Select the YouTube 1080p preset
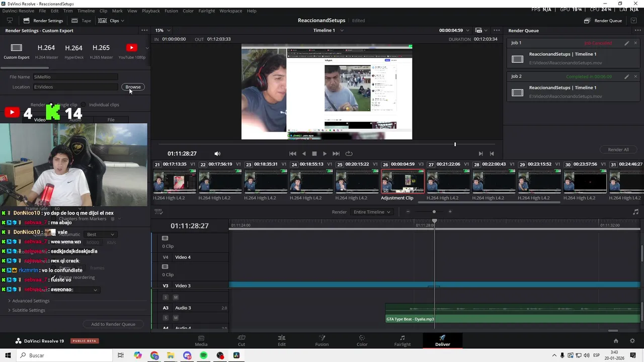The image size is (644, 362). pos(132,51)
